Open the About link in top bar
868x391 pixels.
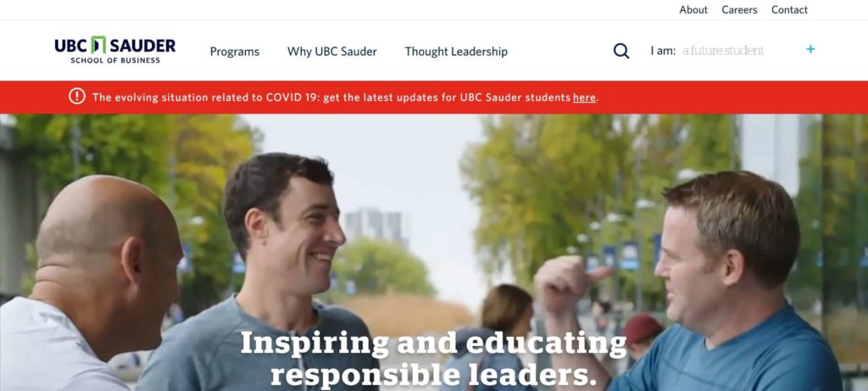pos(693,10)
